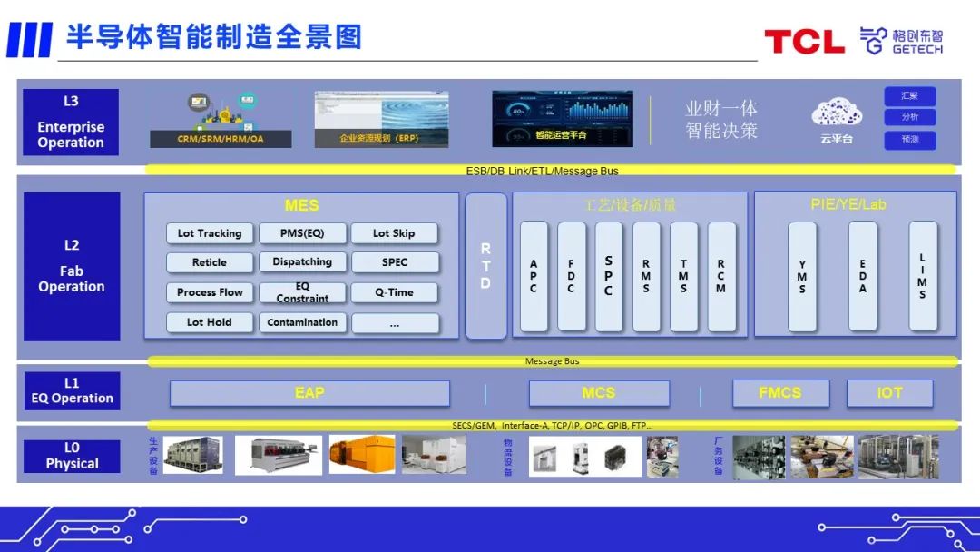Select the LIMS column under PIE/YE/Lab

tap(922, 276)
